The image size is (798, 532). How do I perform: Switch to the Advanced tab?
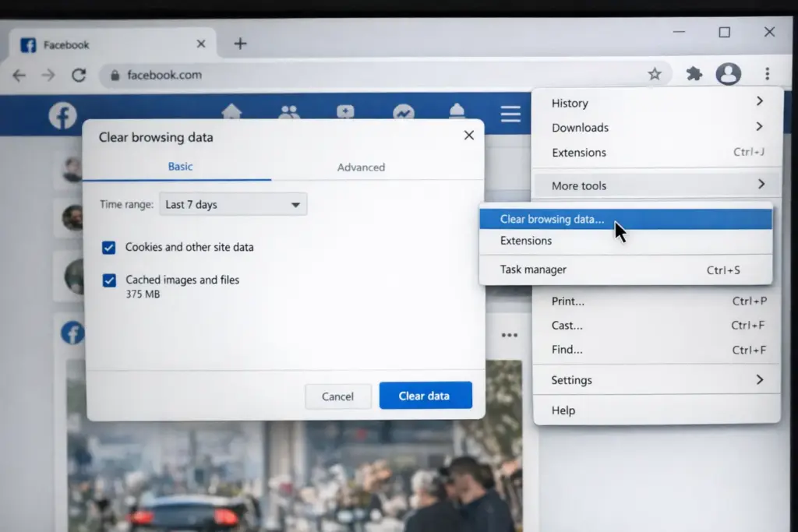click(361, 167)
